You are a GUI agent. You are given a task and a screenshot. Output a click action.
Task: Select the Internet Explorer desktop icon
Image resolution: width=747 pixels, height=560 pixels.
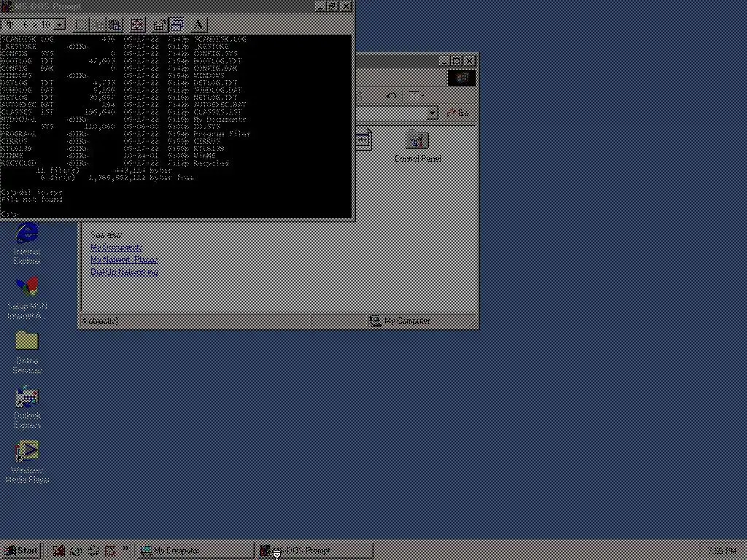[x=27, y=244]
